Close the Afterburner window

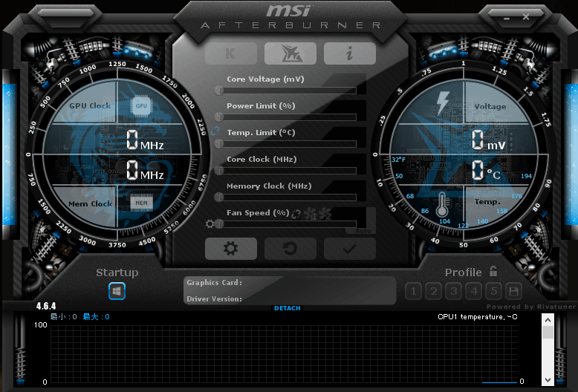click(526, 16)
